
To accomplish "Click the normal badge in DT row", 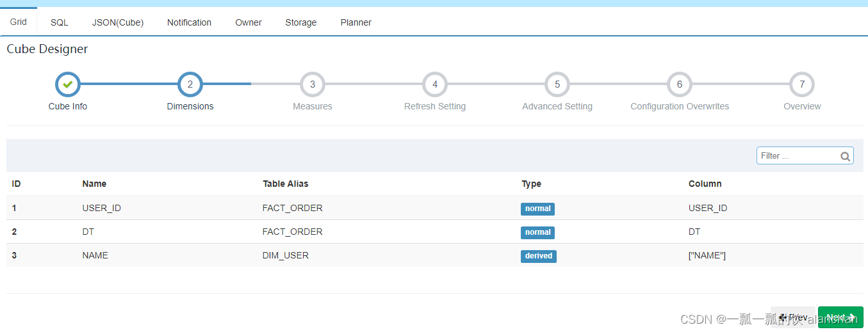I will [x=537, y=232].
